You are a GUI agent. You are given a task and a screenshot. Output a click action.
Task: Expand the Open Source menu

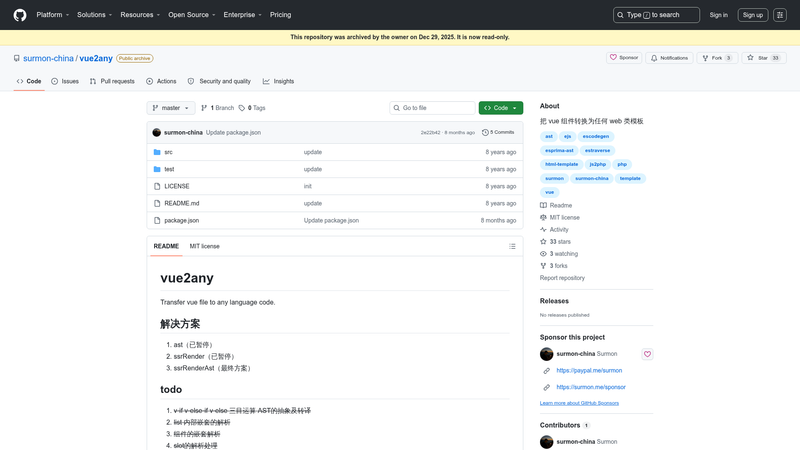point(192,15)
